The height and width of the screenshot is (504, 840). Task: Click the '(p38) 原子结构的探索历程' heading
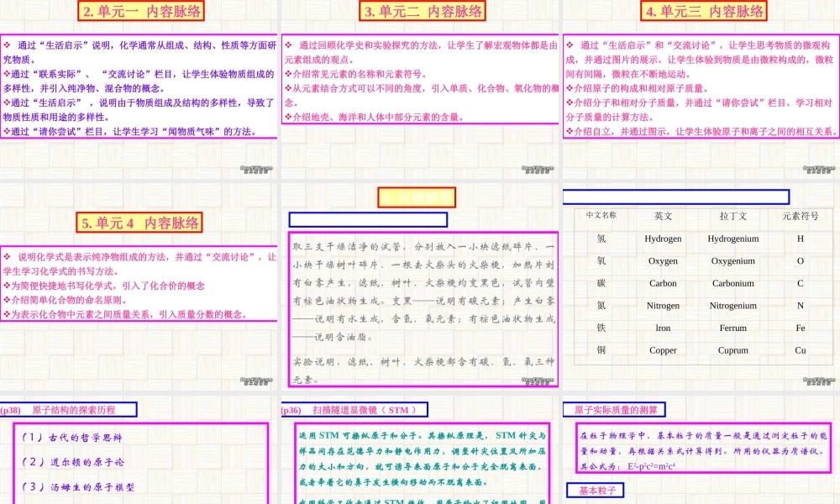coord(68,410)
